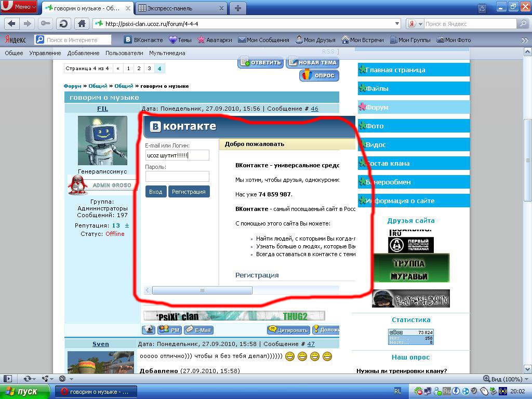532x399 pixels.
Task: Open the Общее admin menu
Action: pos(14,53)
